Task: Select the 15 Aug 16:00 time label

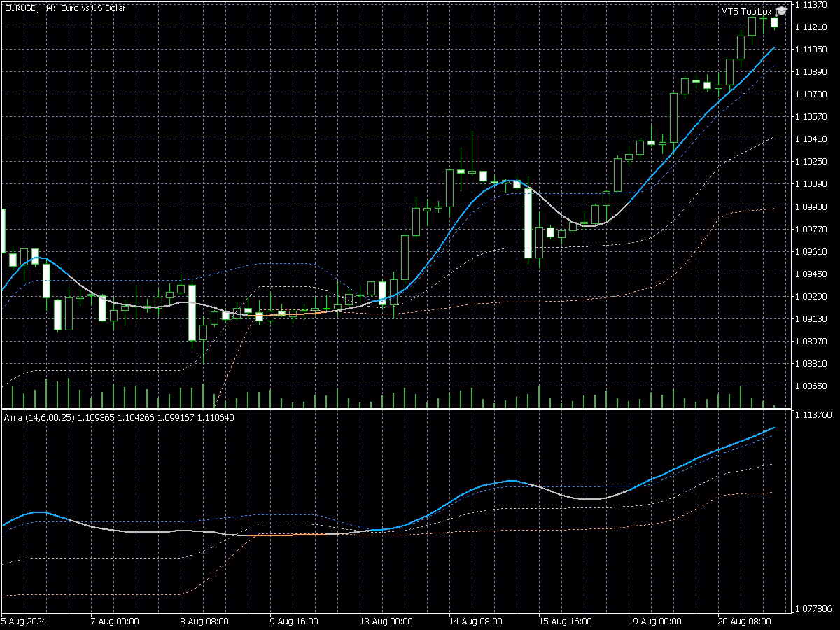Action: 563,621
